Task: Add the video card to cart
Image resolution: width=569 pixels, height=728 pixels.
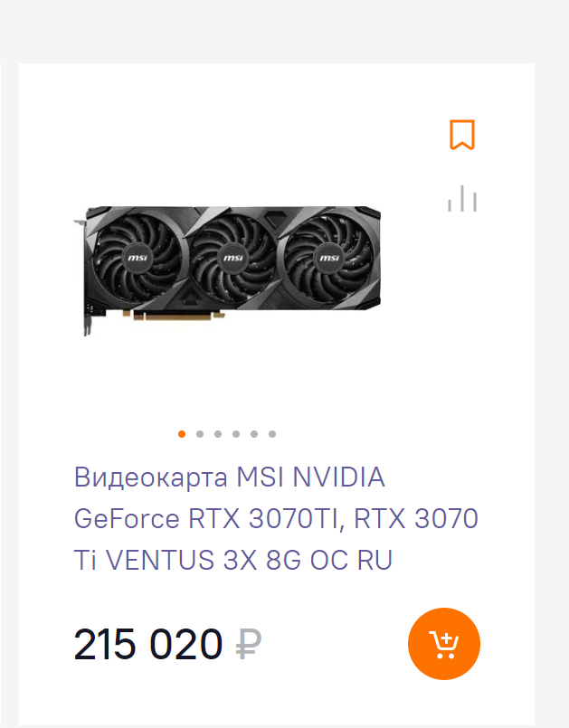Action: pyautogui.click(x=444, y=644)
